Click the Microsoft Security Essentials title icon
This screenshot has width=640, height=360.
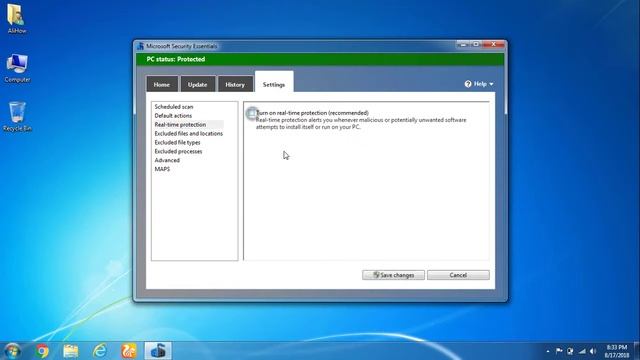click(x=141, y=46)
